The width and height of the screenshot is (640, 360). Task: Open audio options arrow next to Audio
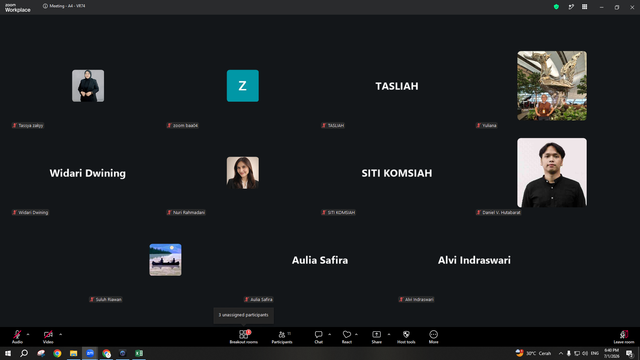pos(28,334)
